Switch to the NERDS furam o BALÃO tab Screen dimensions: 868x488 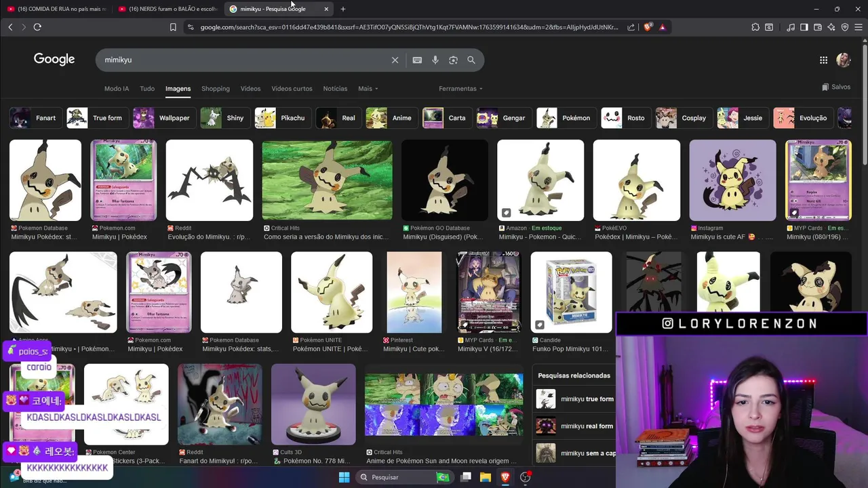[x=167, y=9]
